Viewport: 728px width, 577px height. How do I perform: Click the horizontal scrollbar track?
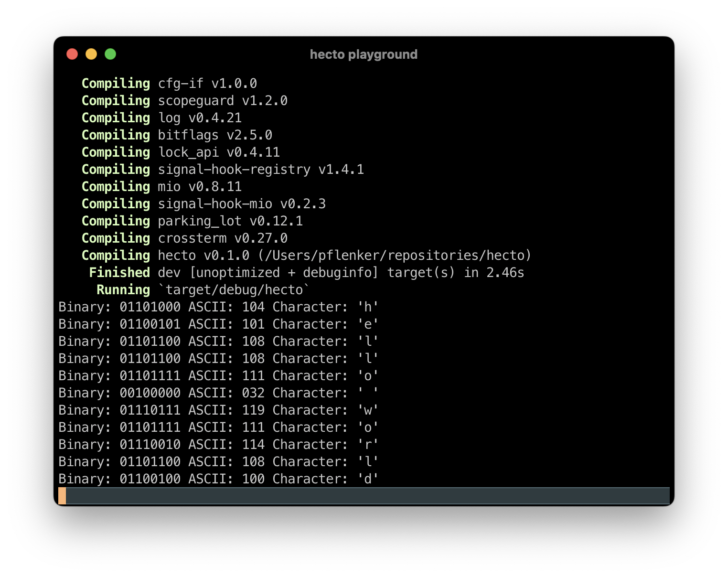pos(363,496)
